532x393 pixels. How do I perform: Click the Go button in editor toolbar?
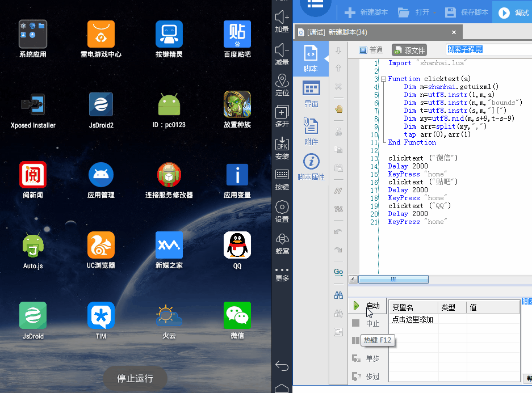(x=338, y=272)
